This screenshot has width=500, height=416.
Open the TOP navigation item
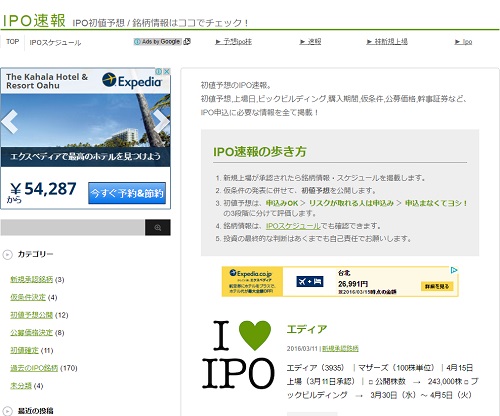(x=12, y=42)
